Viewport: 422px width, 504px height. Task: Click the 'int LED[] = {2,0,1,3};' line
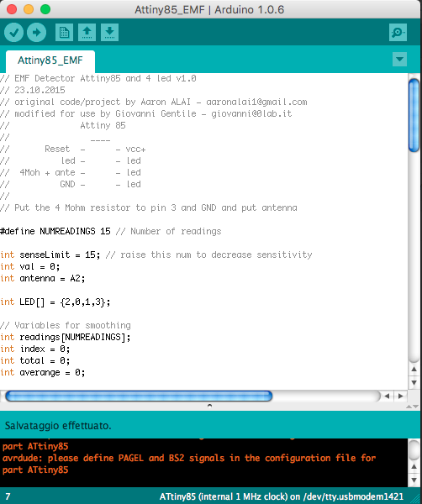[55, 302]
